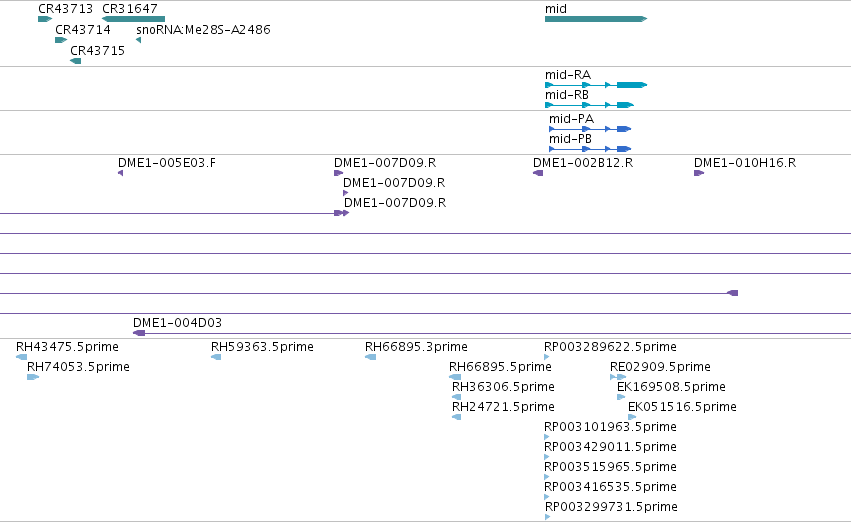Image resolution: width=851 pixels, height=522 pixels.
Task: Click the RH74053.5prime EST label
Action: coord(79,367)
